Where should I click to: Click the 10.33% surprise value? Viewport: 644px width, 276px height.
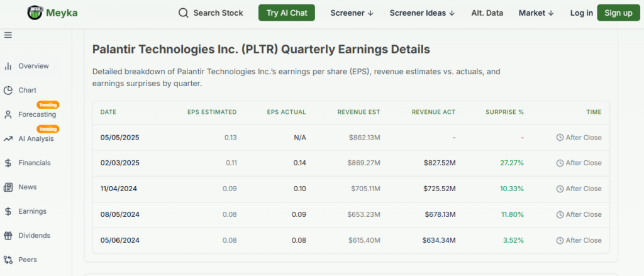tap(512, 189)
